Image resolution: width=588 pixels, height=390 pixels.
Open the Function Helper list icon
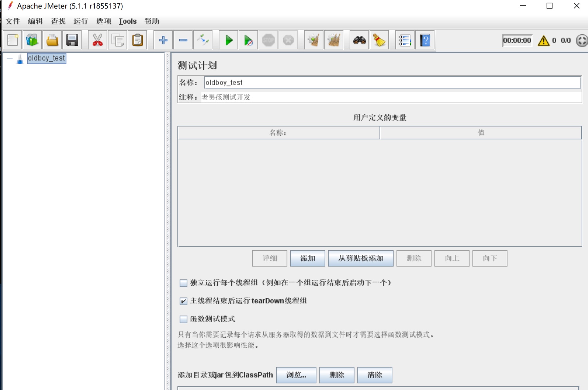pos(405,40)
